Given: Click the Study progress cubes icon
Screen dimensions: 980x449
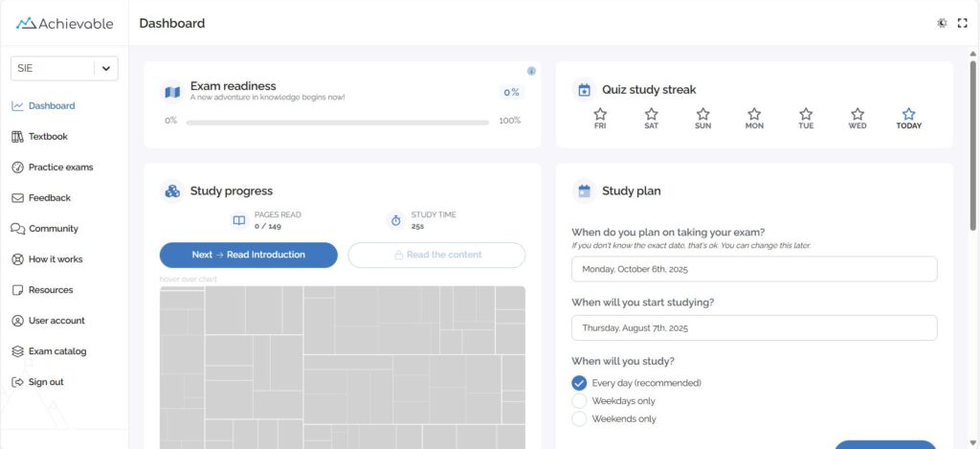Looking at the screenshot, I should [172, 191].
